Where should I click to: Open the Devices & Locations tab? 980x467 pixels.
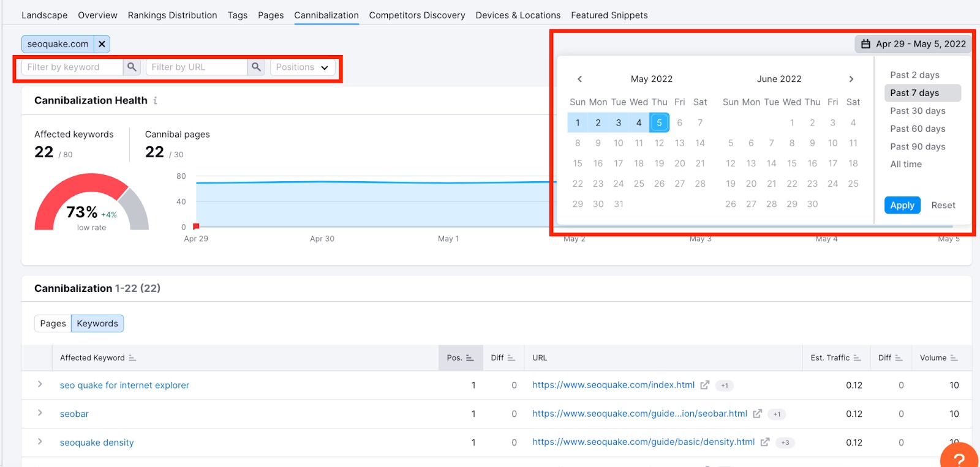[x=518, y=15]
